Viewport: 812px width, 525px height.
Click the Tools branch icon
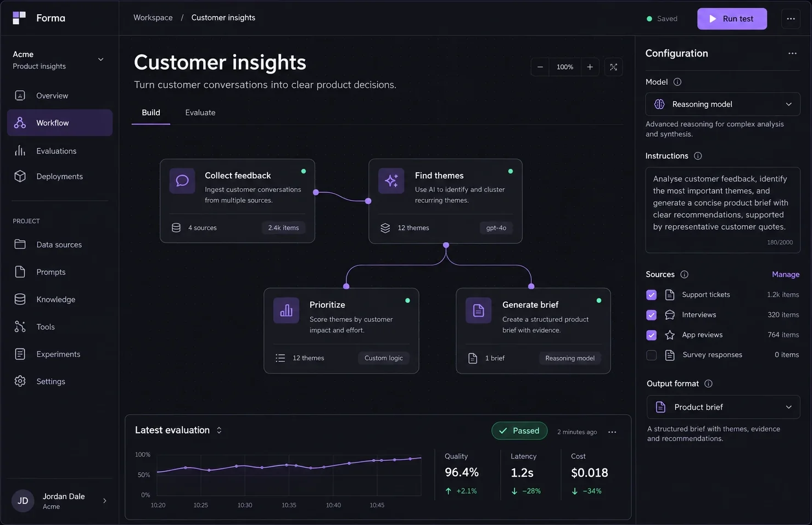point(20,326)
